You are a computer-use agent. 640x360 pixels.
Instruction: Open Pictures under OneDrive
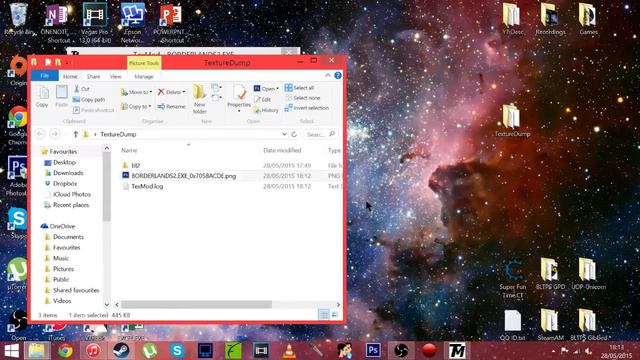click(x=63, y=269)
